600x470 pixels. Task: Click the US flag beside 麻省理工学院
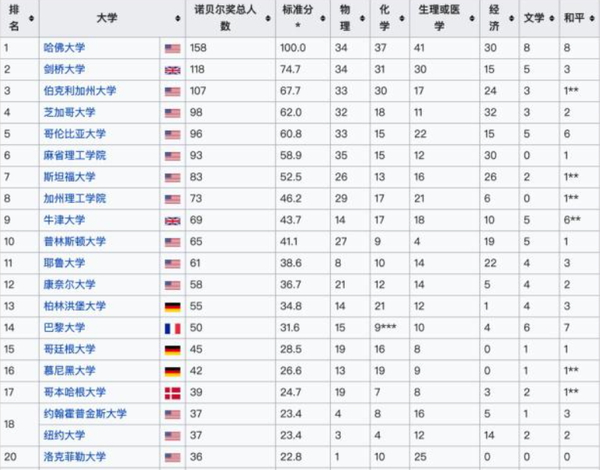coord(173,156)
